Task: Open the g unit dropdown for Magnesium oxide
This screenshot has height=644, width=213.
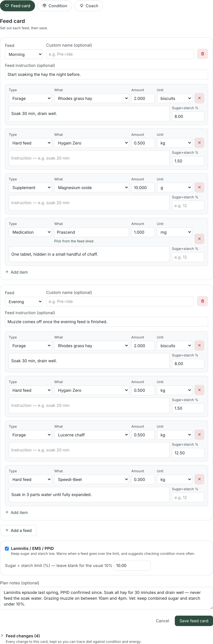Action: pyautogui.click(x=174, y=188)
